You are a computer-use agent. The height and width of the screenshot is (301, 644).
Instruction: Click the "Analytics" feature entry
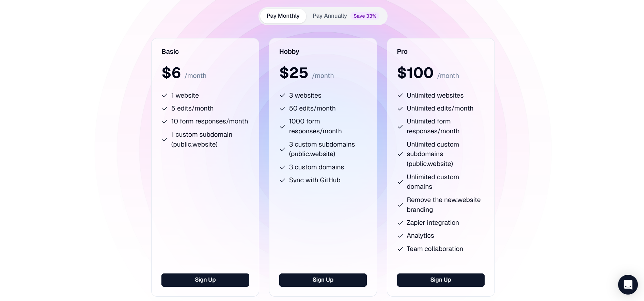(420, 236)
